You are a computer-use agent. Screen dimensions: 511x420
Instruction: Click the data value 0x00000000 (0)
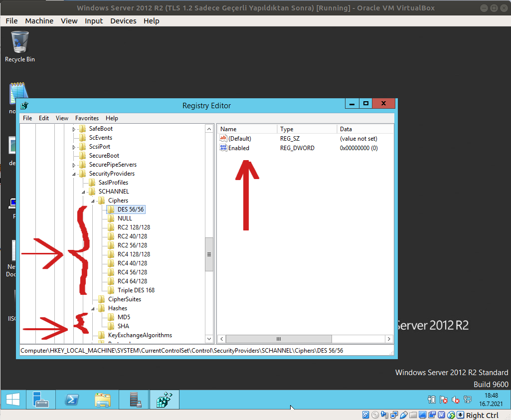pos(359,148)
